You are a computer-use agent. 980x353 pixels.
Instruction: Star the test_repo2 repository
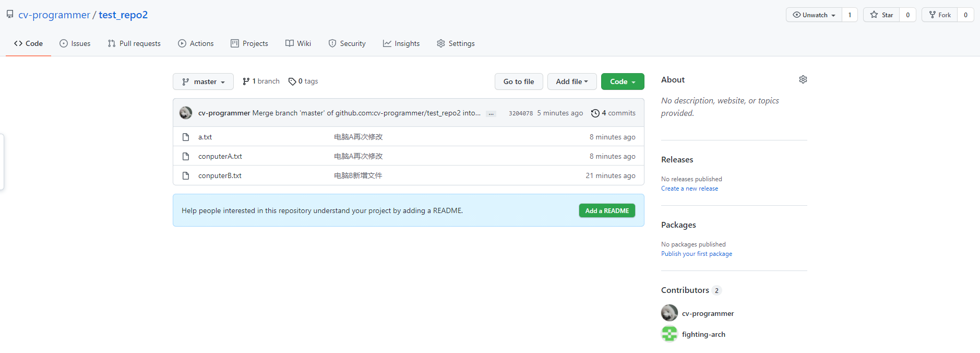click(881, 15)
